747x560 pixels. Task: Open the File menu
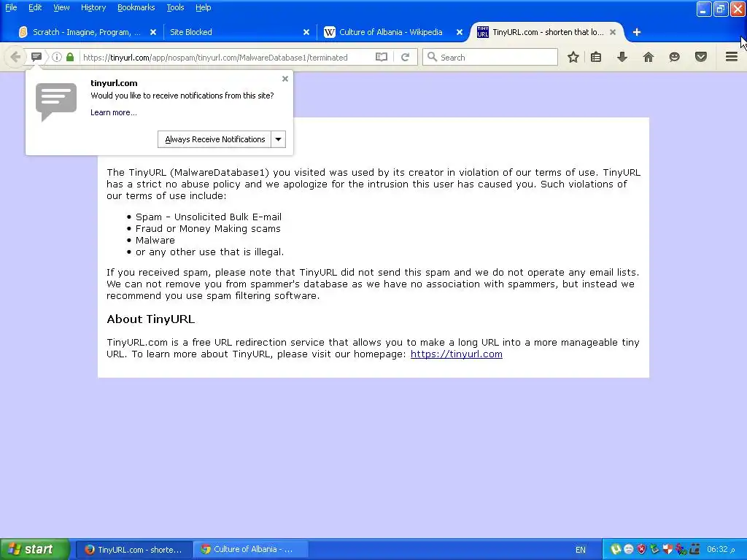click(11, 7)
